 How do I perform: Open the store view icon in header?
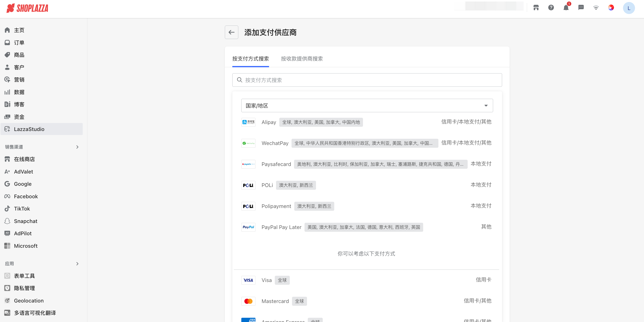point(536,8)
